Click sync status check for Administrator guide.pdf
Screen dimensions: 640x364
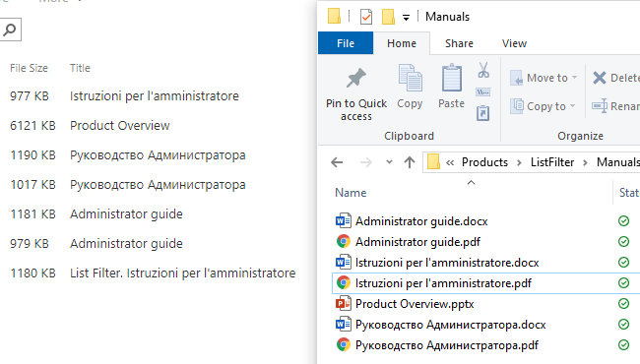(x=623, y=242)
